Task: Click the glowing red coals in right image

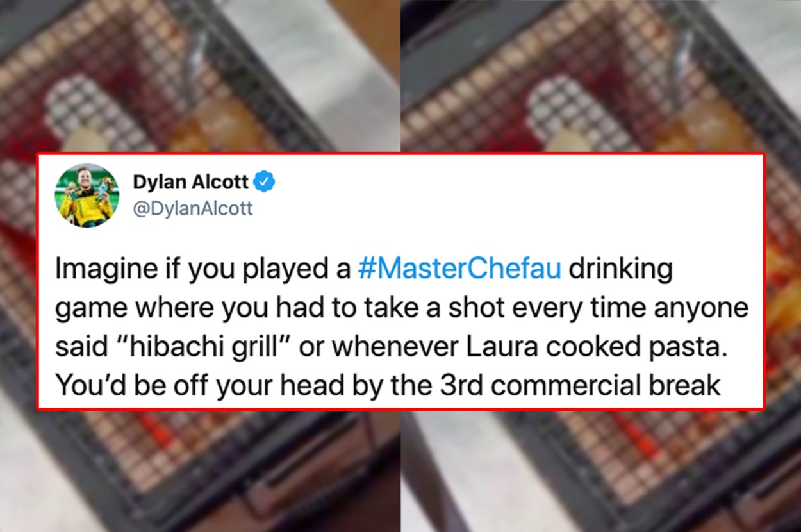Action: click(631, 431)
